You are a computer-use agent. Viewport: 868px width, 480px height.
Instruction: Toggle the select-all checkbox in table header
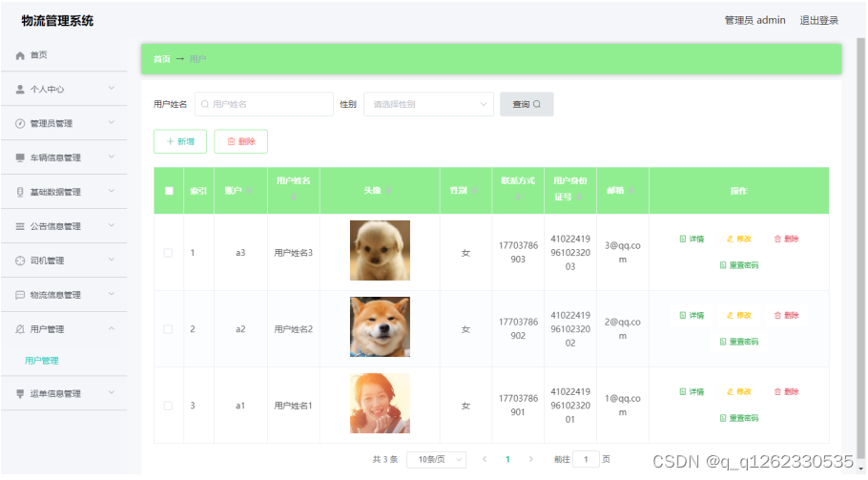(x=169, y=191)
